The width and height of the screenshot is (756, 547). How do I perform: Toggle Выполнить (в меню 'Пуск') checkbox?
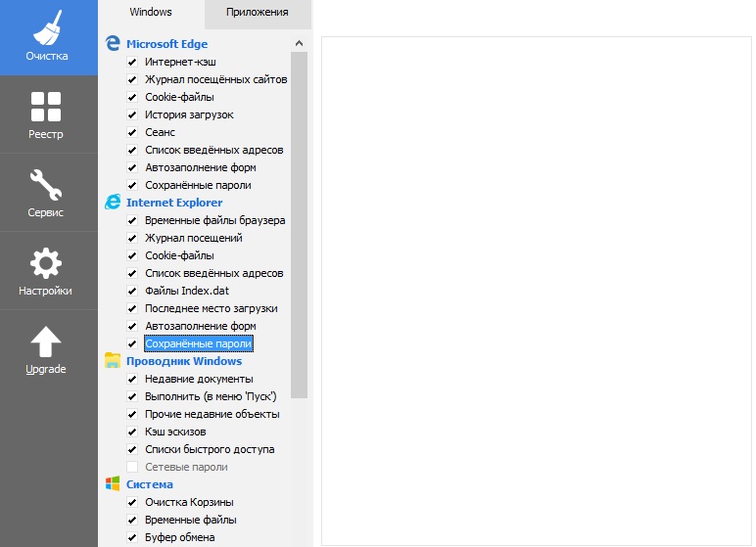tap(132, 396)
